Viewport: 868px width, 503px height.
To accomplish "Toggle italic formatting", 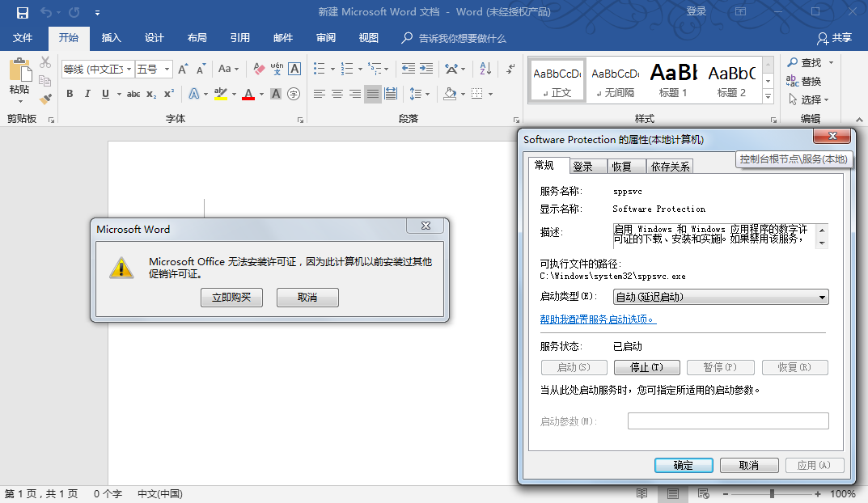I will click(x=87, y=94).
